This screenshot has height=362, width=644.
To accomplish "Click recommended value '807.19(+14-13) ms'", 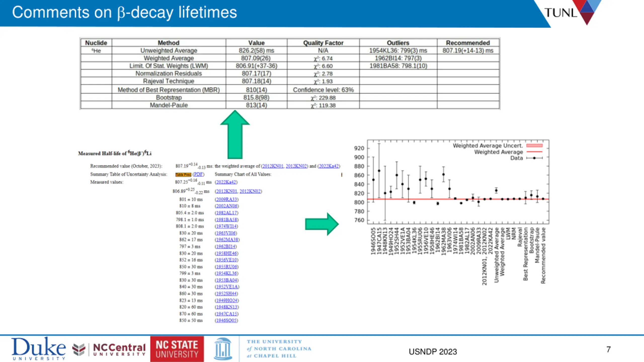I will pyautogui.click(x=468, y=51).
